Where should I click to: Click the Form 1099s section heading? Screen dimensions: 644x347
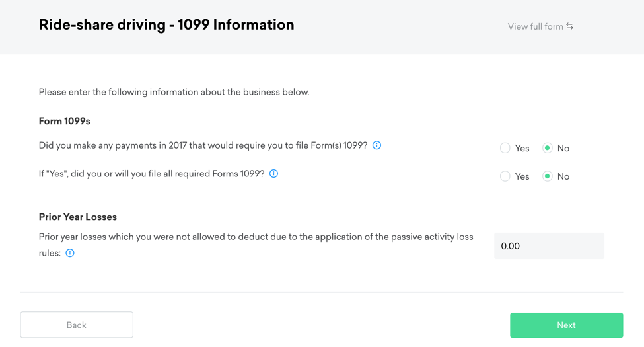[65, 121]
